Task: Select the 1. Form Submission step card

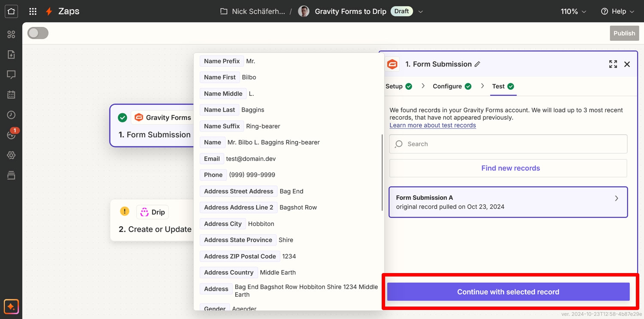Action: tap(152, 126)
